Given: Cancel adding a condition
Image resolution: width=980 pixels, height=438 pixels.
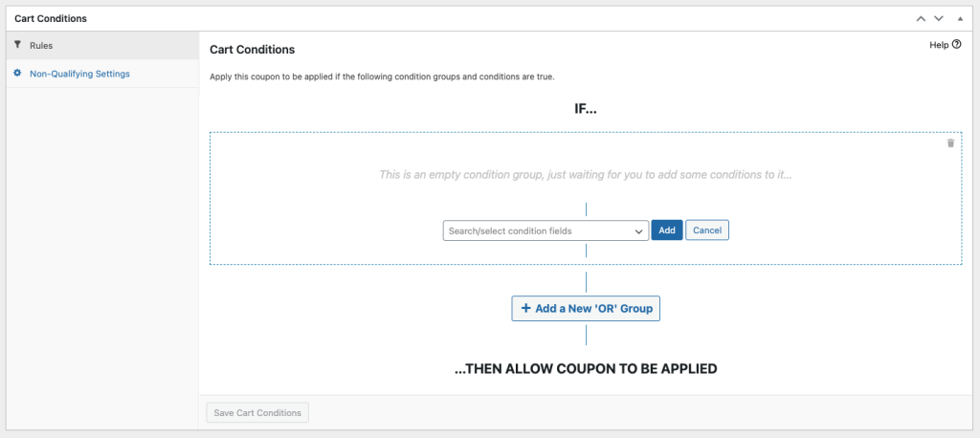Looking at the screenshot, I should [707, 230].
